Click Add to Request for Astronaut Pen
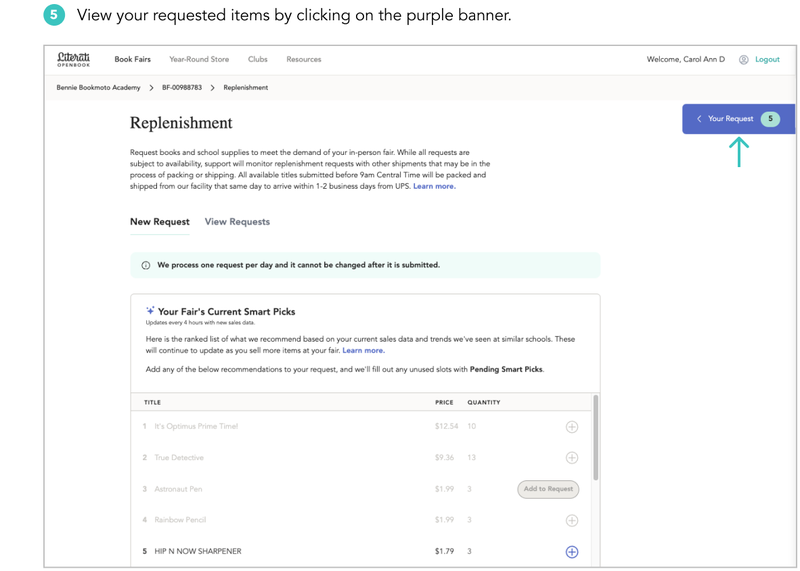Viewport: 800px width, 571px height. click(x=548, y=489)
